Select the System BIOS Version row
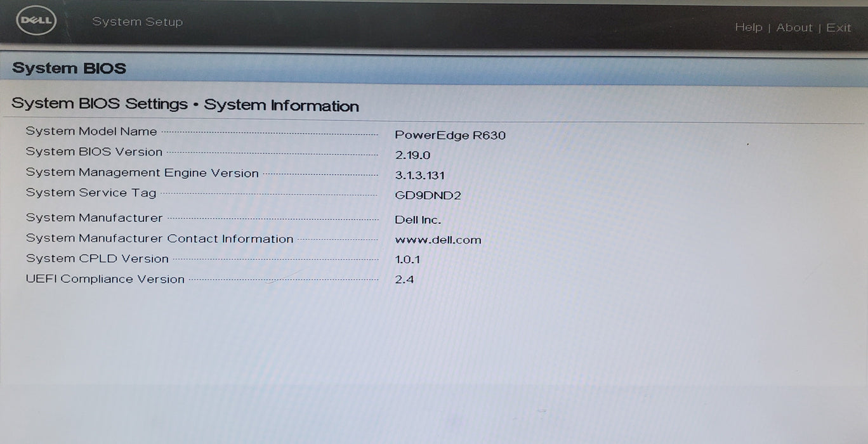This screenshot has width=868, height=444. [x=93, y=152]
